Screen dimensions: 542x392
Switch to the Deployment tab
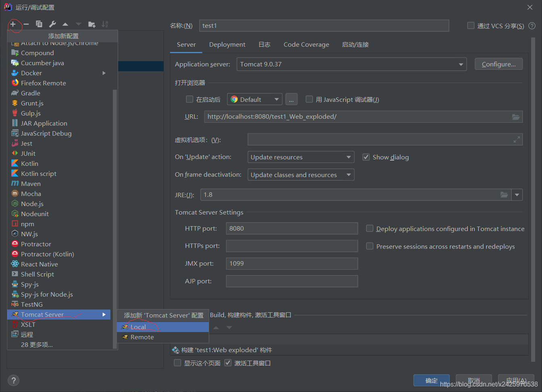point(227,45)
